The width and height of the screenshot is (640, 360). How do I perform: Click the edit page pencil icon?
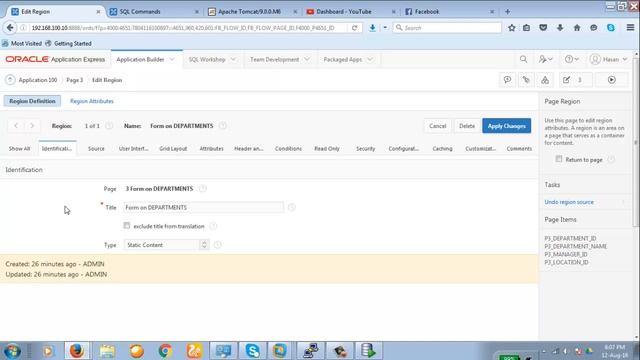pyautogui.click(x=566, y=80)
